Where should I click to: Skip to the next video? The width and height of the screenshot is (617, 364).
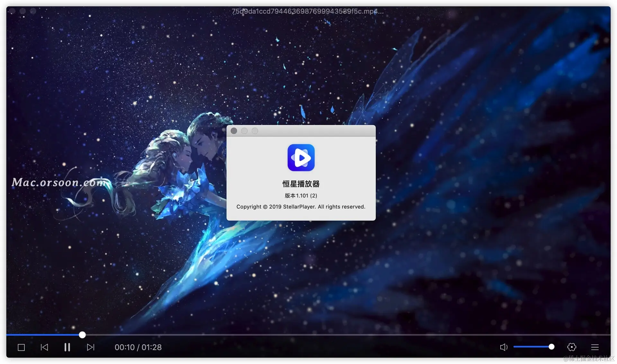91,347
